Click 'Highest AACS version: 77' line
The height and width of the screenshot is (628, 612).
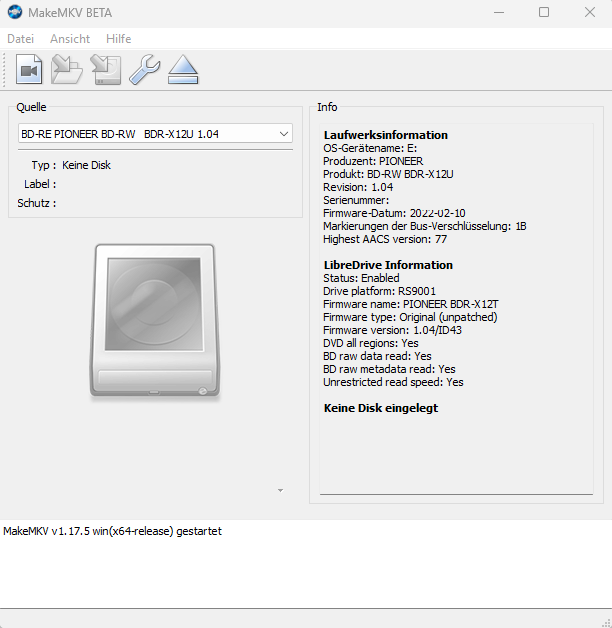(x=385, y=239)
